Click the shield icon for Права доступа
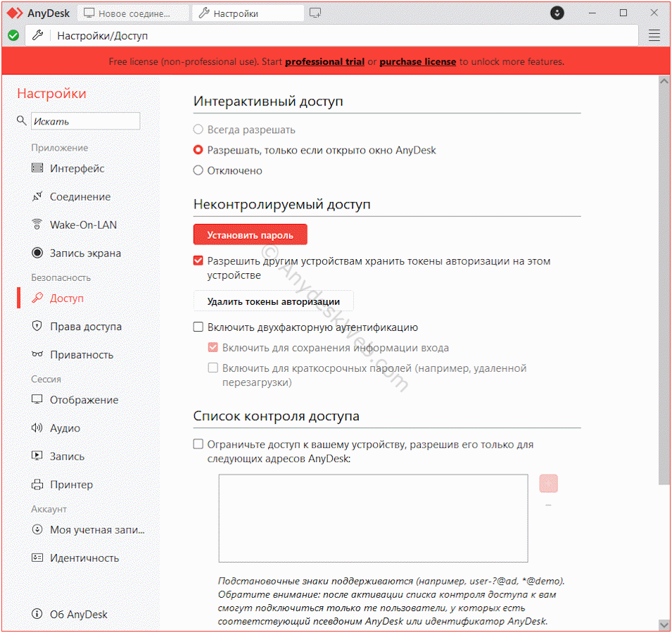The height and width of the screenshot is (633, 672). click(37, 326)
